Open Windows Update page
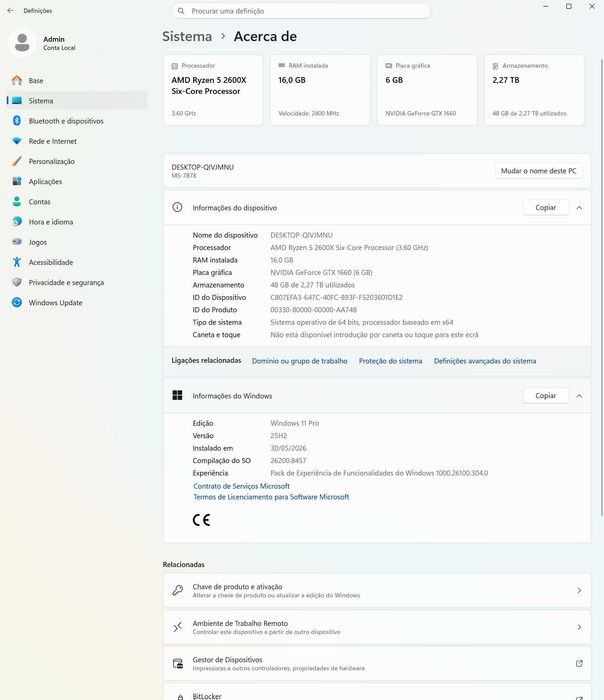 click(77, 302)
